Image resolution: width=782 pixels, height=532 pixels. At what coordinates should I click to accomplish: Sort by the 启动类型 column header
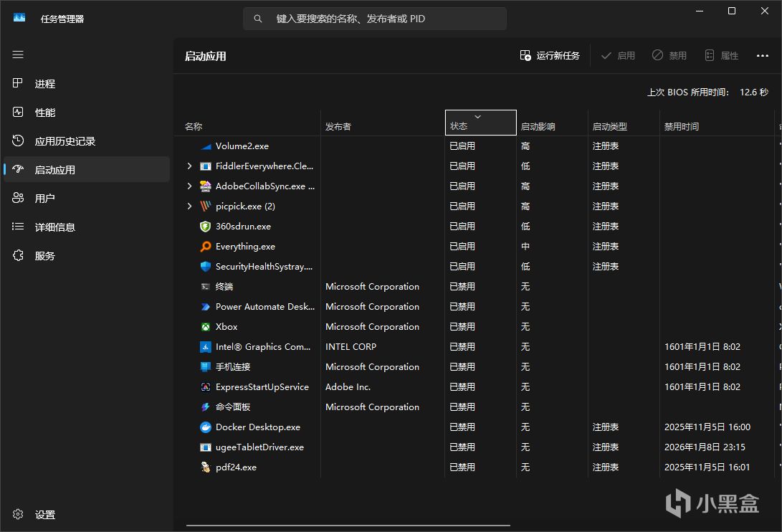(x=624, y=123)
